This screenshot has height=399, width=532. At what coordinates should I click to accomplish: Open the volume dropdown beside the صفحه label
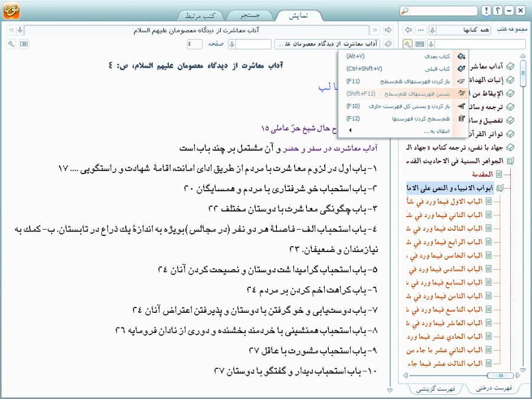(x=232, y=44)
